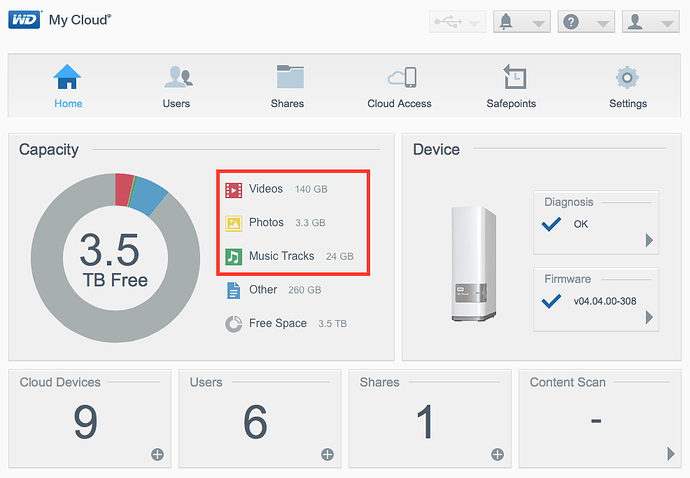This screenshot has width=690, height=478.
Task: Select the Home tab label
Action: [68, 103]
